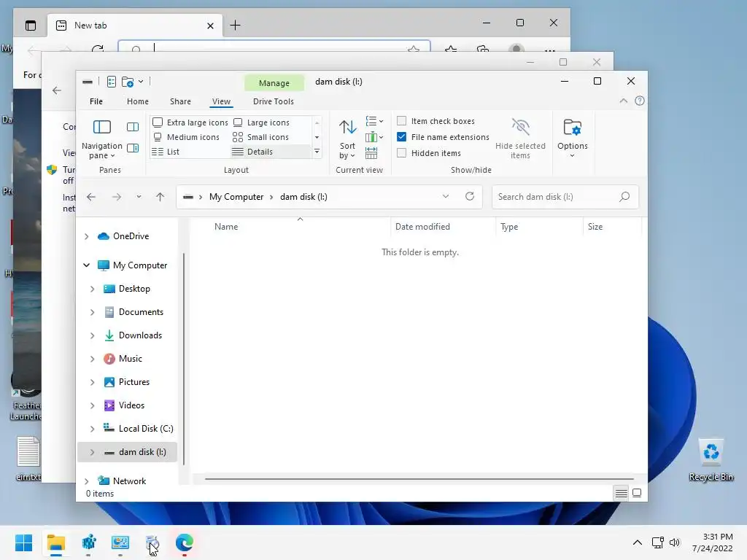Select Large icons layout
This screenshot has height=560, width=747.
262,122
